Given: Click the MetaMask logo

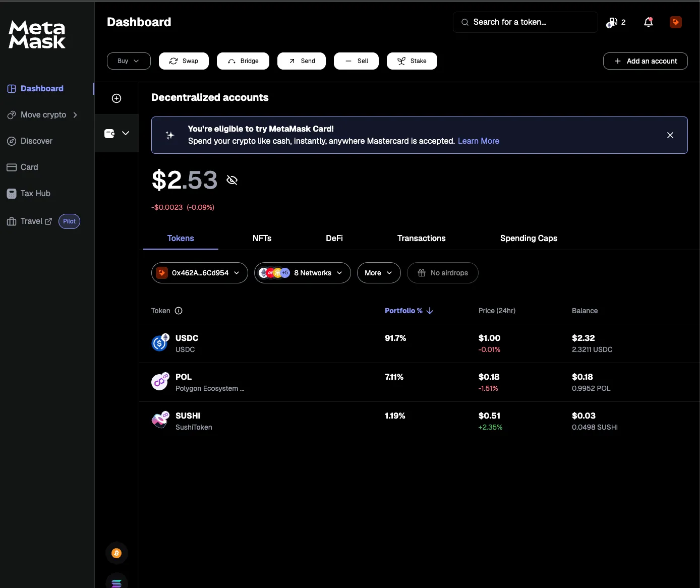Looking at the screenshot, I should click(x=36, y=34).
